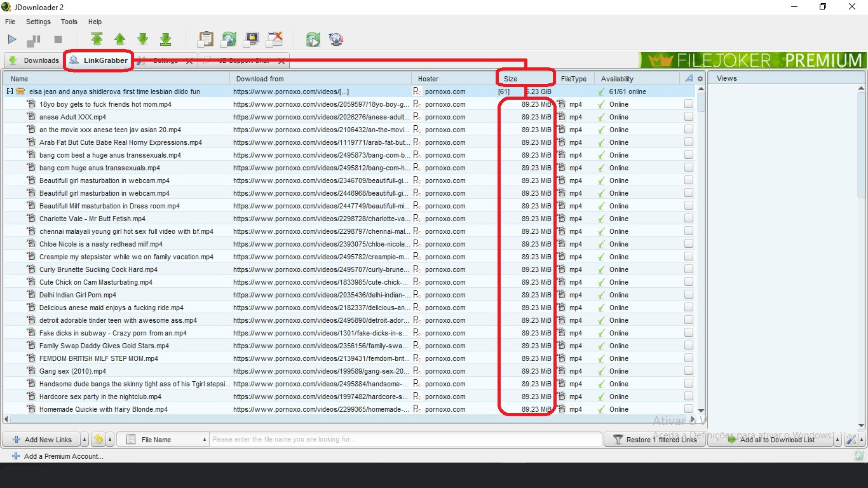Screen dimensions: 868x488
Task: Open the Settings menu in the menu bar
Action: click(38, 22)
